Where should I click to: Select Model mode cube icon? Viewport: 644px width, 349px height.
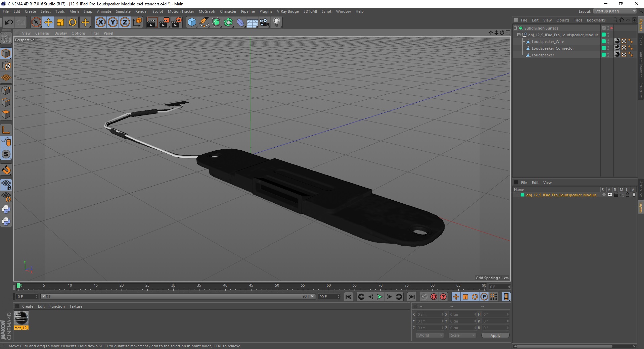[x=6, y=54]
